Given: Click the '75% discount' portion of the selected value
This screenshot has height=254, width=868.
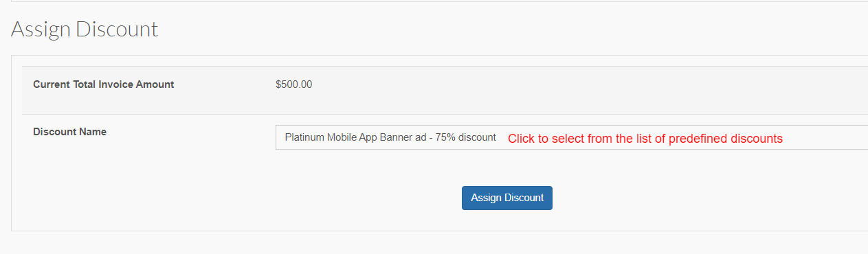Looking at the screenshot, I should coord(466,137).
